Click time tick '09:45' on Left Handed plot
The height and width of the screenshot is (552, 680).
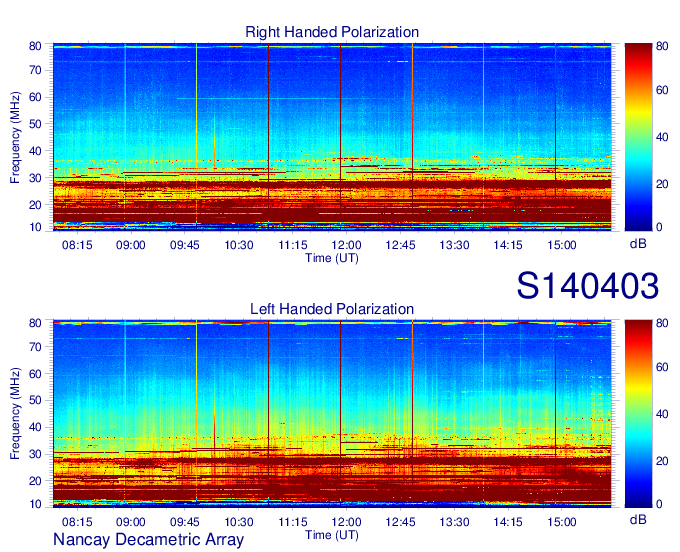pos(185,522)
